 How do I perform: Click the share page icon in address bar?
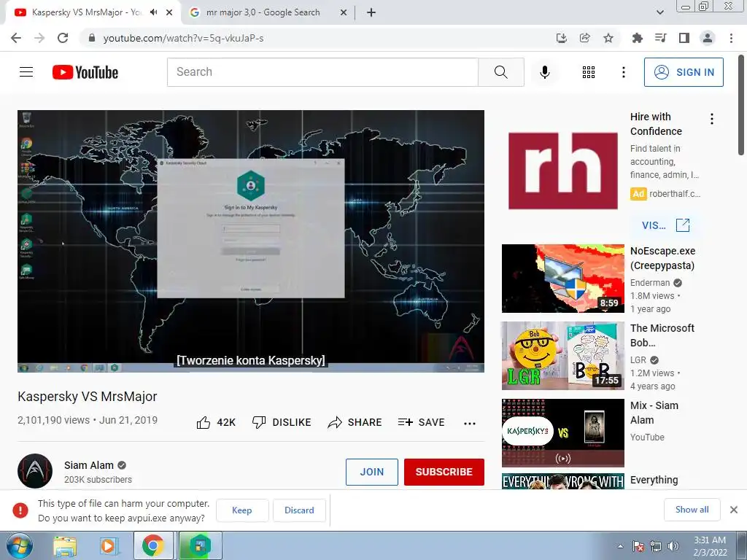click(584, 38)
